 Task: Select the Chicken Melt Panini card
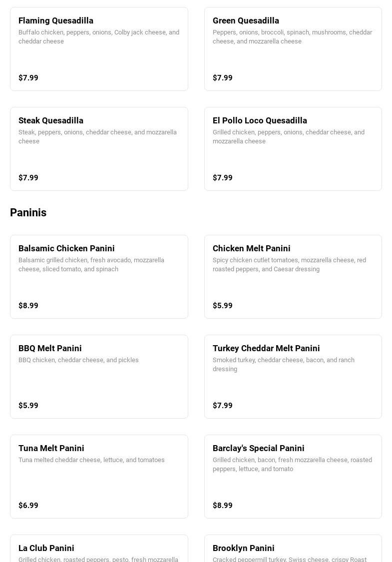293,277
